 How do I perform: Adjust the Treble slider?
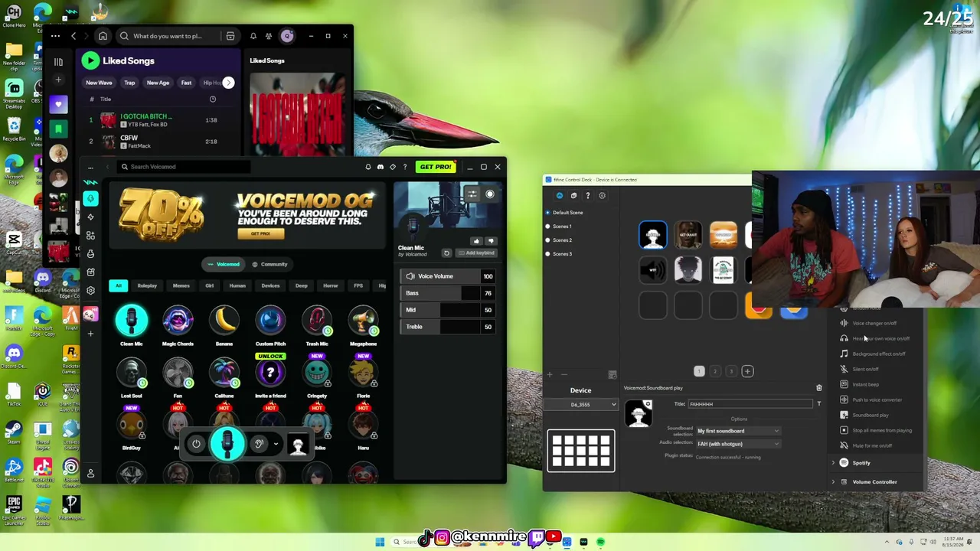[x=449, y=327]
